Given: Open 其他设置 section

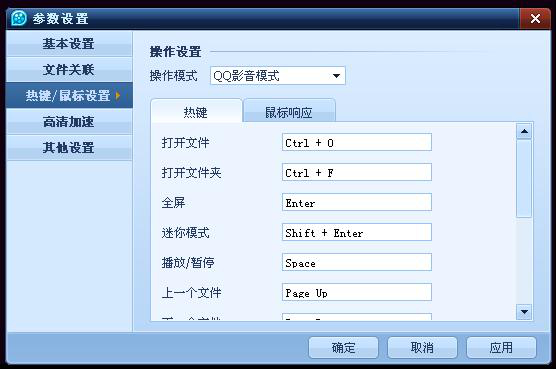Looking at the screenshot, I should 69,147.
